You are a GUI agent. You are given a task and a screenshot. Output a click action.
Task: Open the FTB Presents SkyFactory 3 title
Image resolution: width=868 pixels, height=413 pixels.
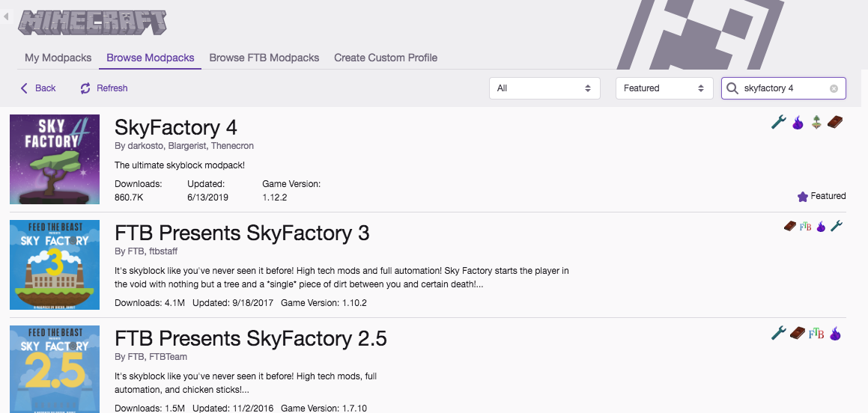click(x=242, y=233)
